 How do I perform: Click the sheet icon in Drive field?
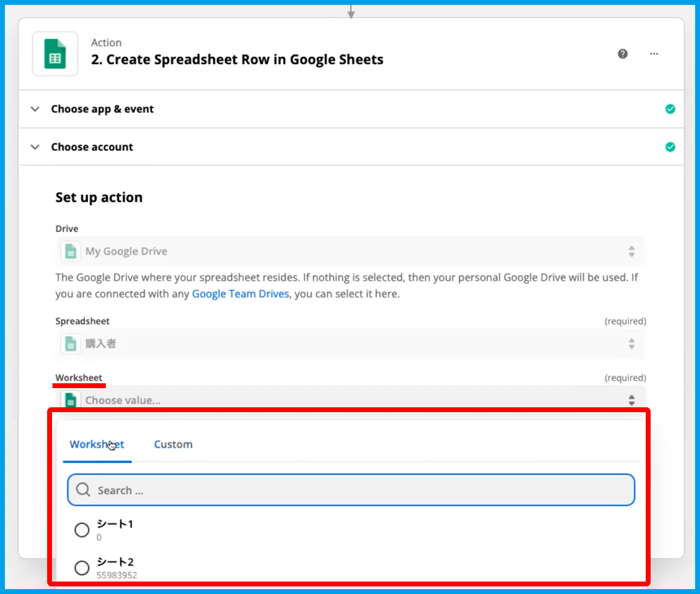(x=71, y=251)
